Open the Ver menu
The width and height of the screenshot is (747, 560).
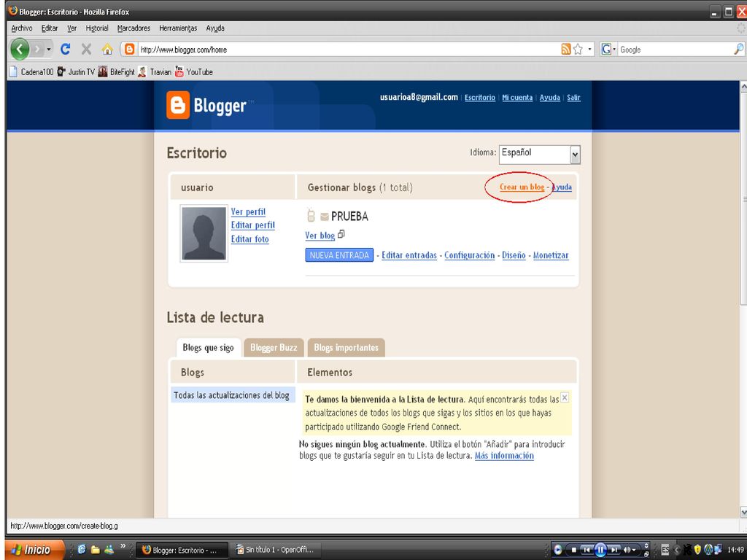coord(72,28)
